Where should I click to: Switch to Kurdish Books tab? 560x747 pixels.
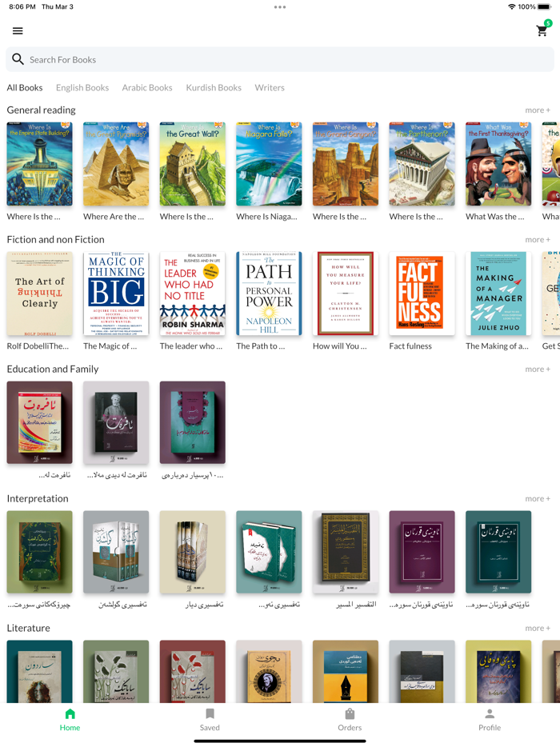click(214, 88)
